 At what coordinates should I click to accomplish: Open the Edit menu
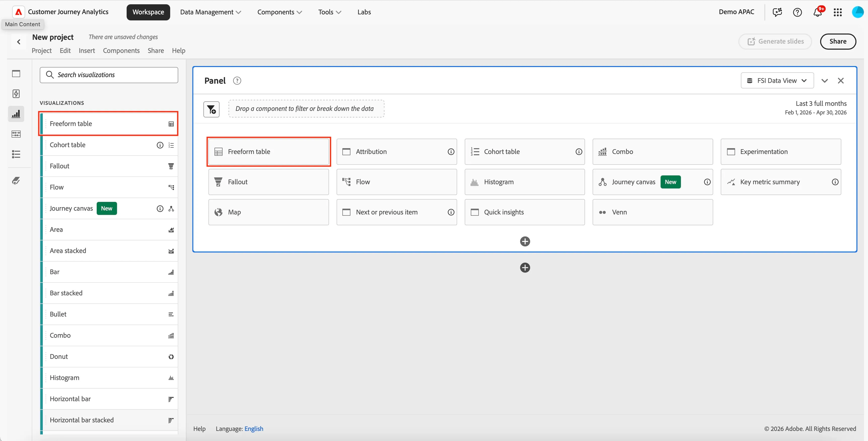[65, 51]
